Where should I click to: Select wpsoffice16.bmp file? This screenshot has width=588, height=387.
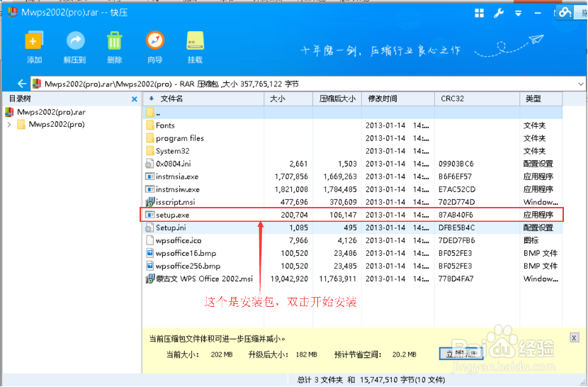[x=353, y=253]
